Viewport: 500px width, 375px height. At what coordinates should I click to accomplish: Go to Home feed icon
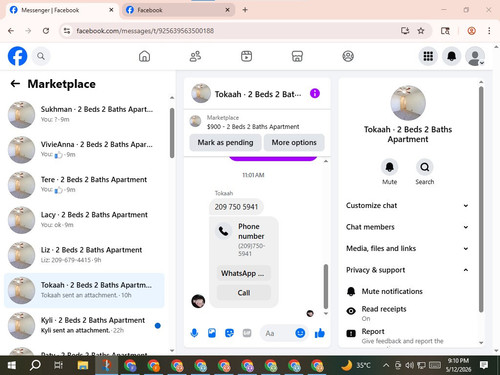[144, 56]
